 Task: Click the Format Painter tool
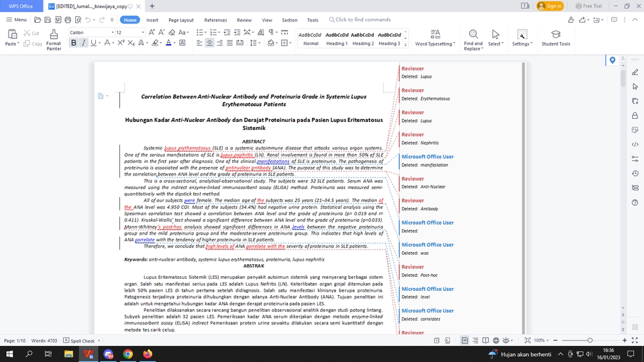click(54, 40)
